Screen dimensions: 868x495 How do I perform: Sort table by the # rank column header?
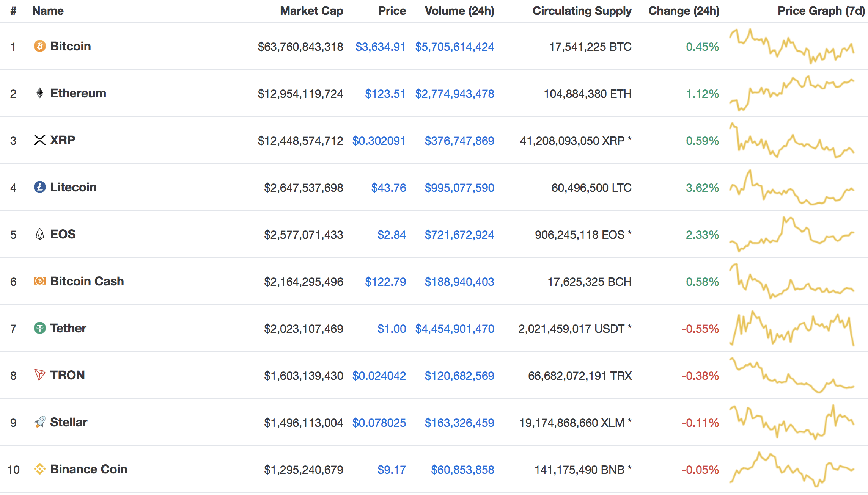13,11
